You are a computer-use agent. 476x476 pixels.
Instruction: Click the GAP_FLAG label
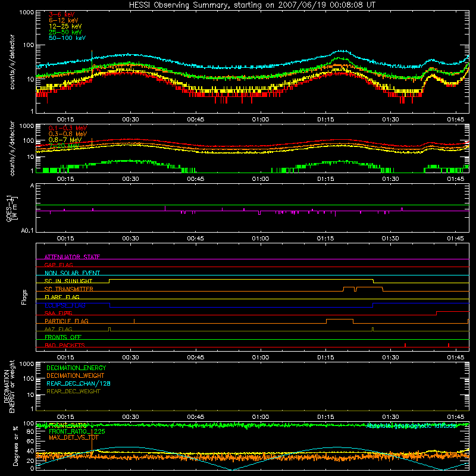pos(58,265)
